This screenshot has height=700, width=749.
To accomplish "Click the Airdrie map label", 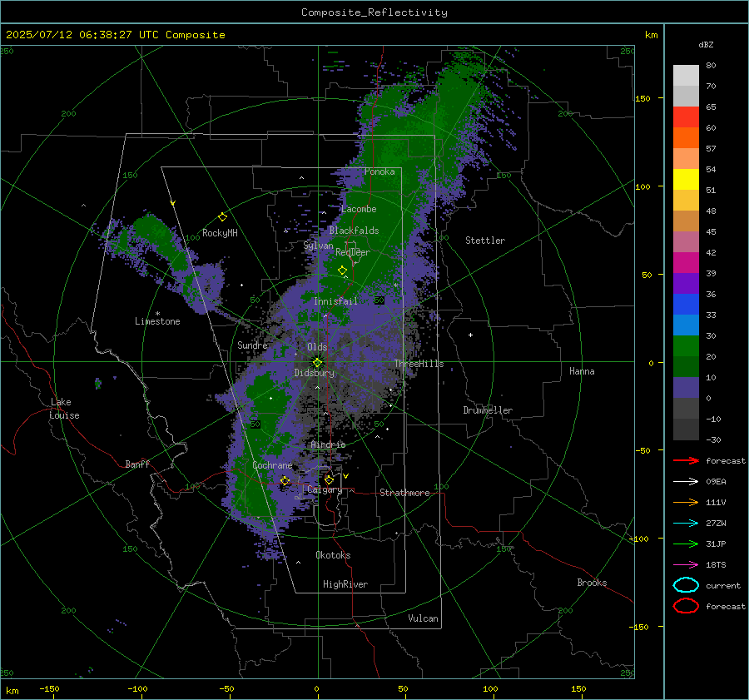I will pos(328,444).
